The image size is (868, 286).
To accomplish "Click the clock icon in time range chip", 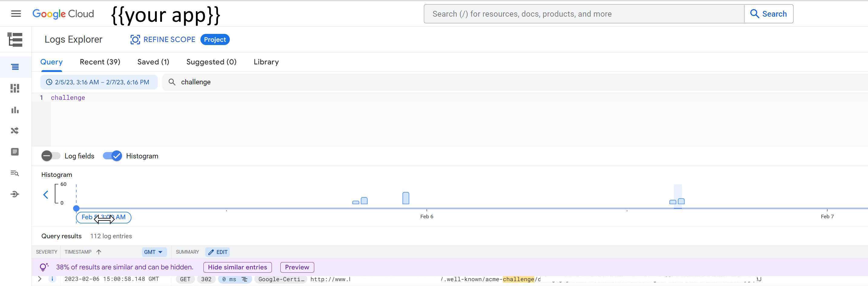I will click(x=49, y=82).
